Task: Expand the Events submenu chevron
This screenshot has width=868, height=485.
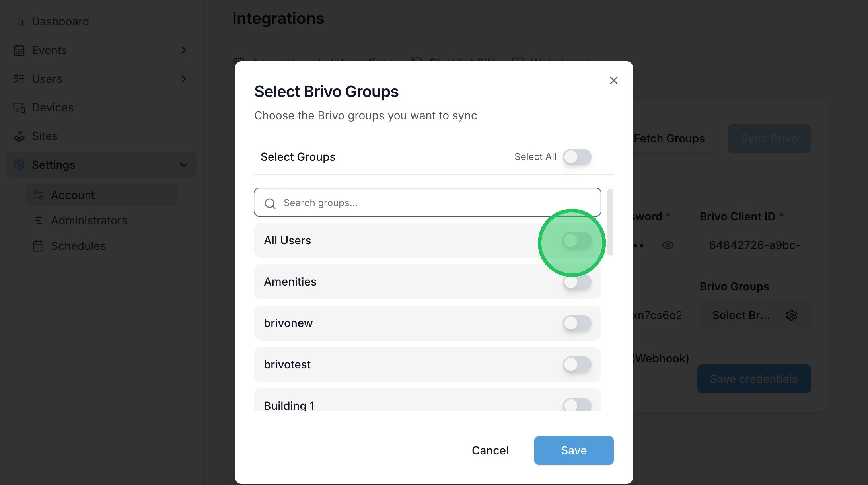Action: pos(183,50)
